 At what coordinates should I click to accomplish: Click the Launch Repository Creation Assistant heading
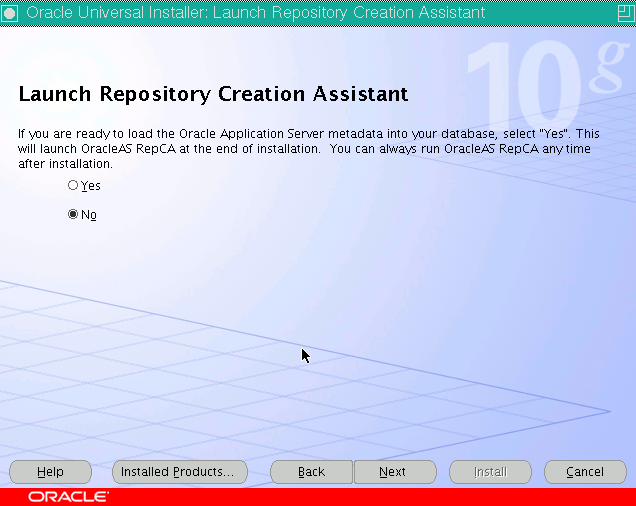tap(213, 94)
